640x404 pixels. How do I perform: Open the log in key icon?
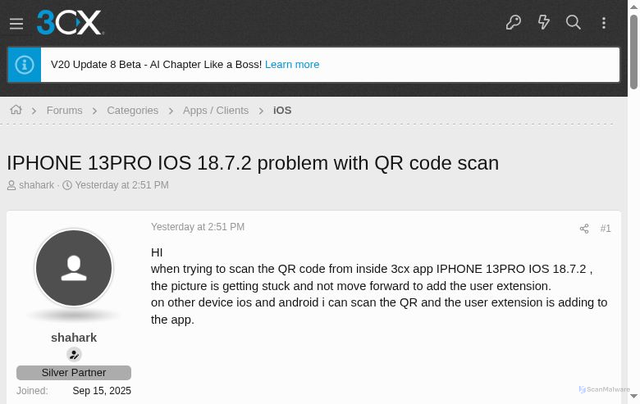point(513,22)
